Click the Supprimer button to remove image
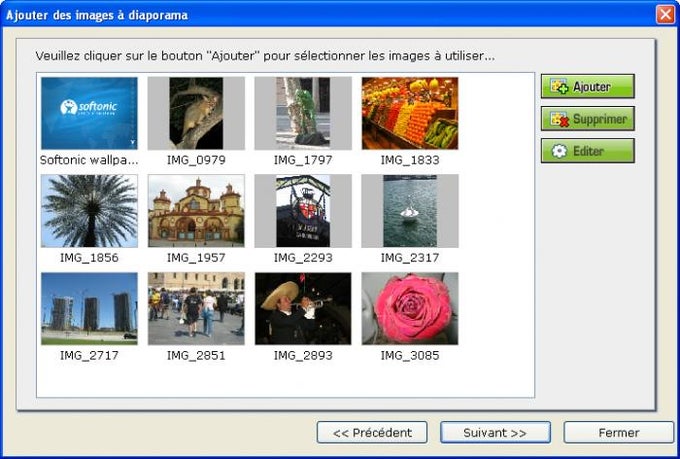The width and height of the screenshot is (680, 459). pyautogui.click(x=588, y=118)
